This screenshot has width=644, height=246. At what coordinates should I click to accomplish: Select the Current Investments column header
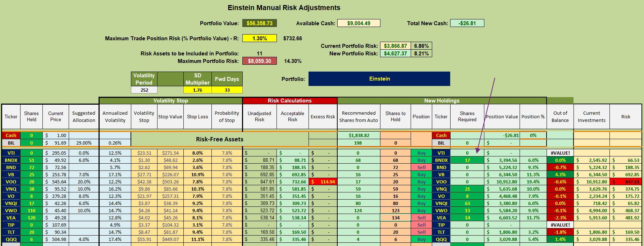[592, 117]
